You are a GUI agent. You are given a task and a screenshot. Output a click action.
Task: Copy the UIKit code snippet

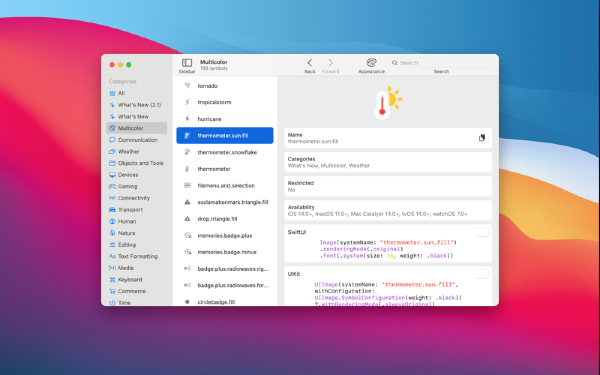click(482, 274)
